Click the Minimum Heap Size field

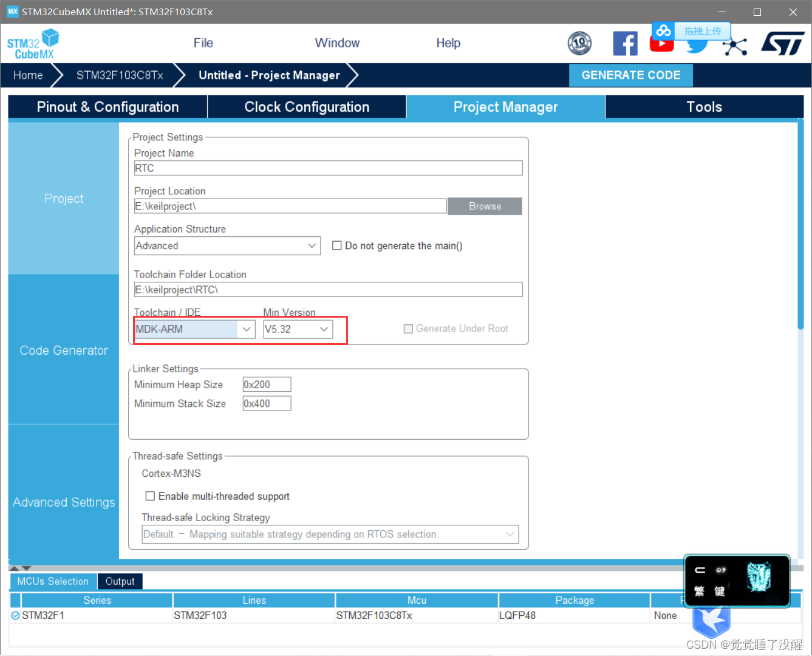[267, 384]
